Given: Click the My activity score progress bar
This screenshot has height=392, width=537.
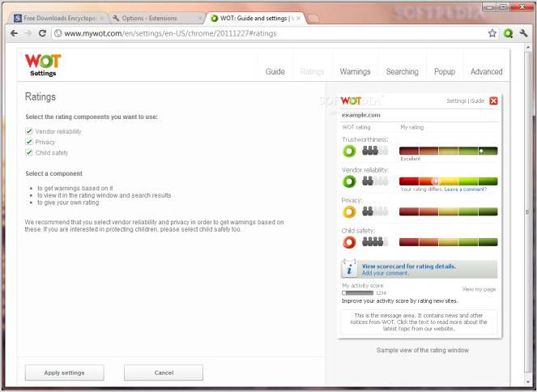Looking at the screenshot, I should click(357, 293).
